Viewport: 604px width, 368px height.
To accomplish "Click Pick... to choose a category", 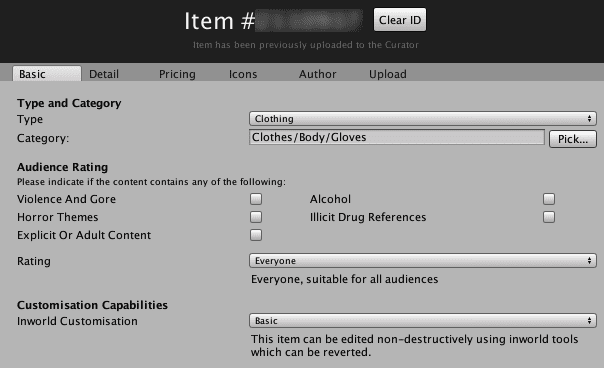I will click(x=573, y=139).
